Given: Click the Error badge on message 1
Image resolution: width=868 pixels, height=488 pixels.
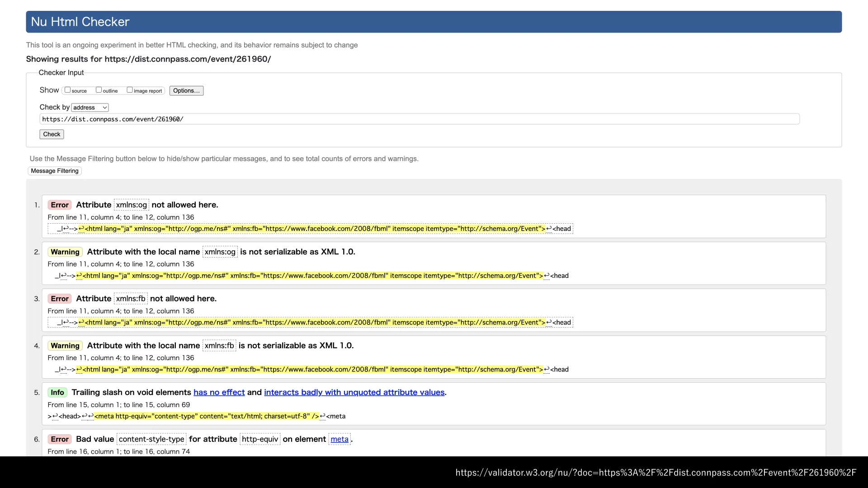Looking at the screenshot, I should [x=60, y=205].
